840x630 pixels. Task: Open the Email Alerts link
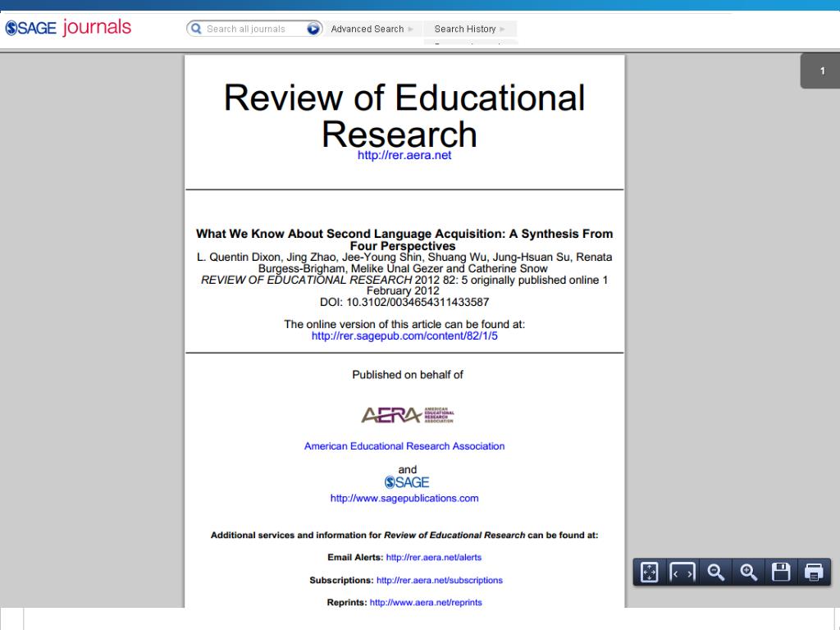click(x=434, y=558)
